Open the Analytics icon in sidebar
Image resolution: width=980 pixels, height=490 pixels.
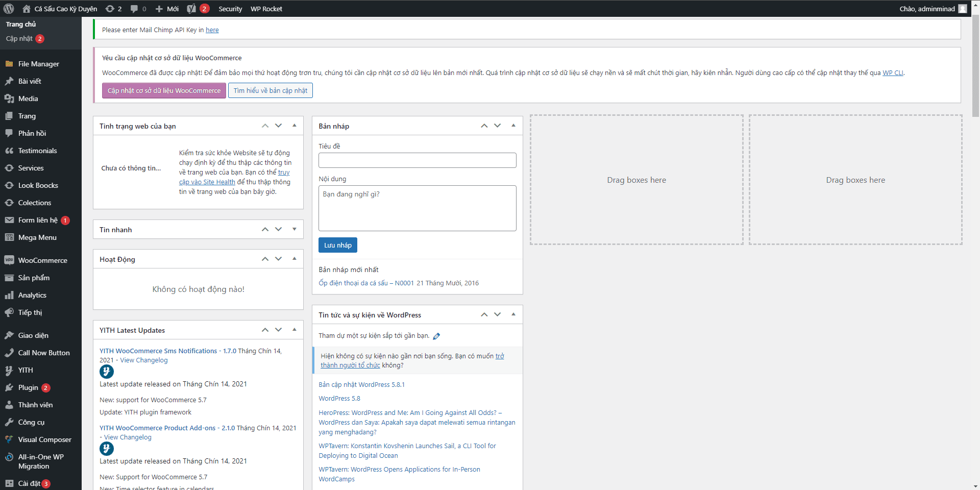[x=9, y=295]
